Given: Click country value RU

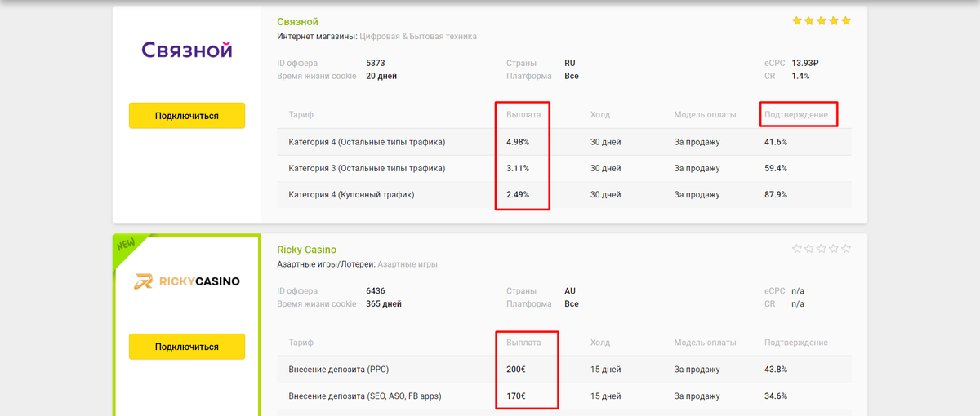Looking at the screenshot, I should tap(570, 63).
